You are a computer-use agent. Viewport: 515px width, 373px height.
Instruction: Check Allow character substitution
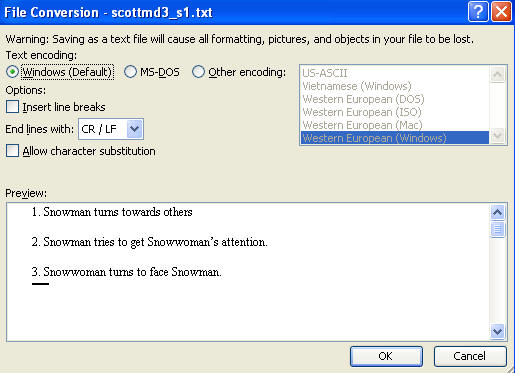pos(12,151)
